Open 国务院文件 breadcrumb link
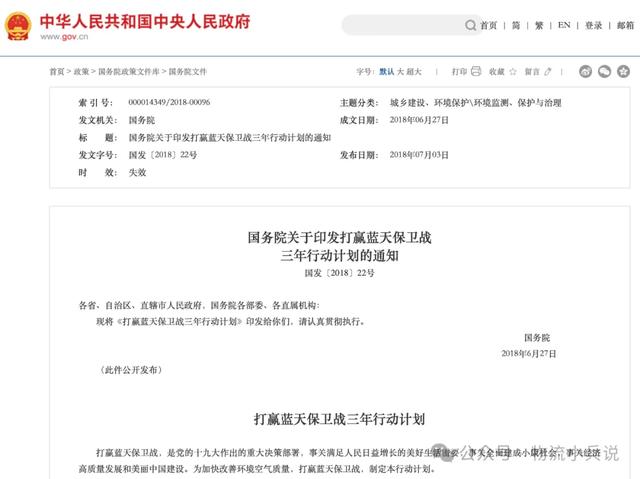This screenshot has width=640, height=479. click(x=188, y=72)
